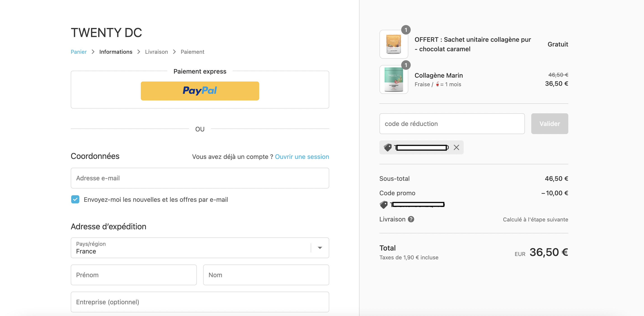Image resolution: width=644 pixels, height=316 pixels.
Task: Open the Collagène Marin product thumbnail
Action: [394, 79]
